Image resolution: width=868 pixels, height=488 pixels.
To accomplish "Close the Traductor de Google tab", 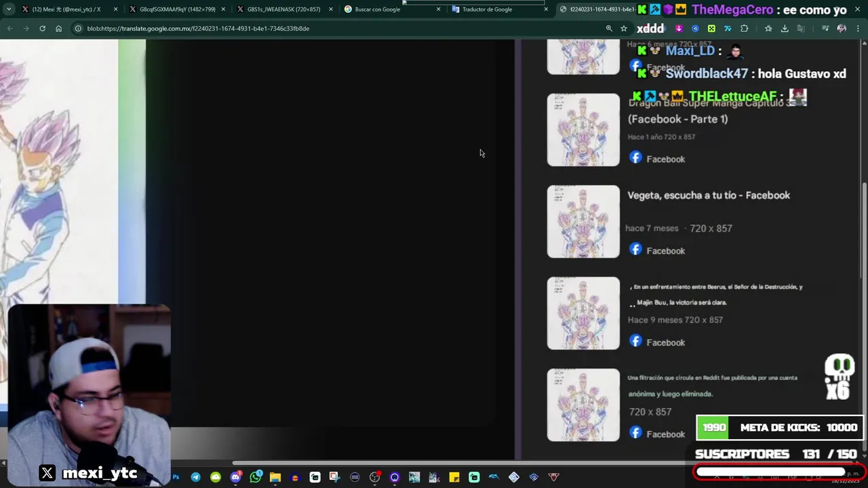I will (546, 9).
